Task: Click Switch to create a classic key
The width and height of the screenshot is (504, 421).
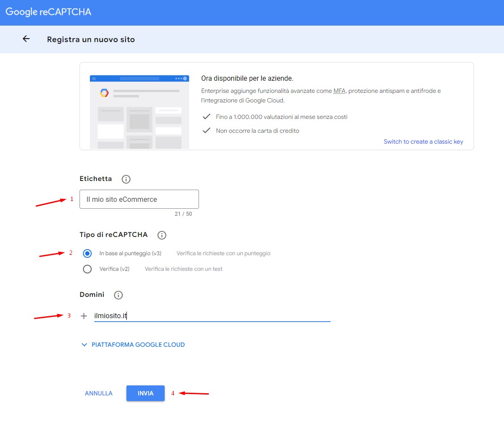Action: (x=423, y=141)
